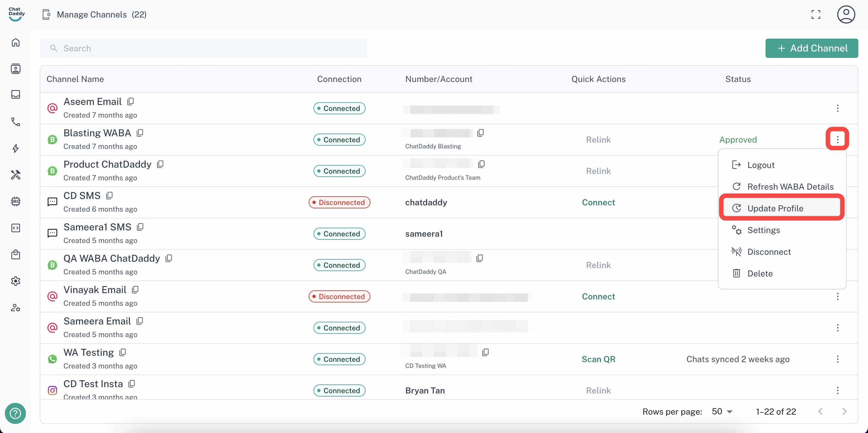Expand rows per page dropdown
Screen dimensions: 868x433
(x=722, y=411)
